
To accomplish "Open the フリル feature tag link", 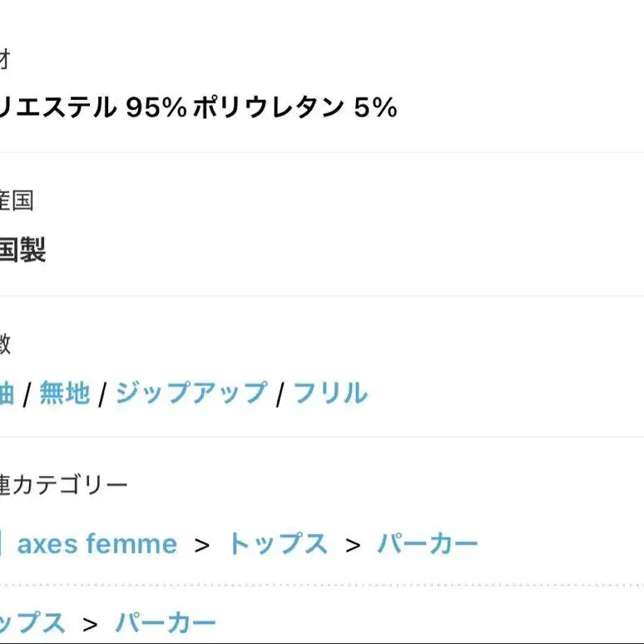I will coord(330,393).
